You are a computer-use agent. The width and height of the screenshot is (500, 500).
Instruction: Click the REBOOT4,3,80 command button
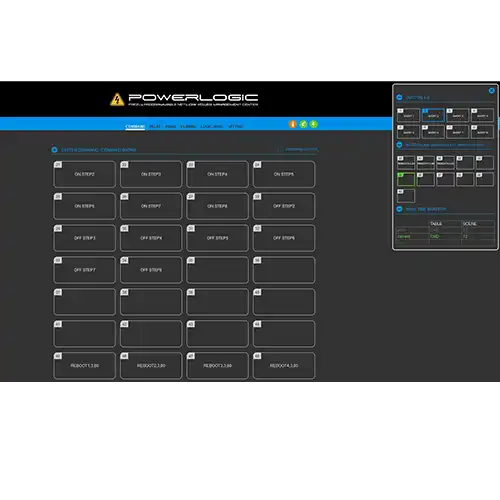pyautogui.click(x=284, y=366)
